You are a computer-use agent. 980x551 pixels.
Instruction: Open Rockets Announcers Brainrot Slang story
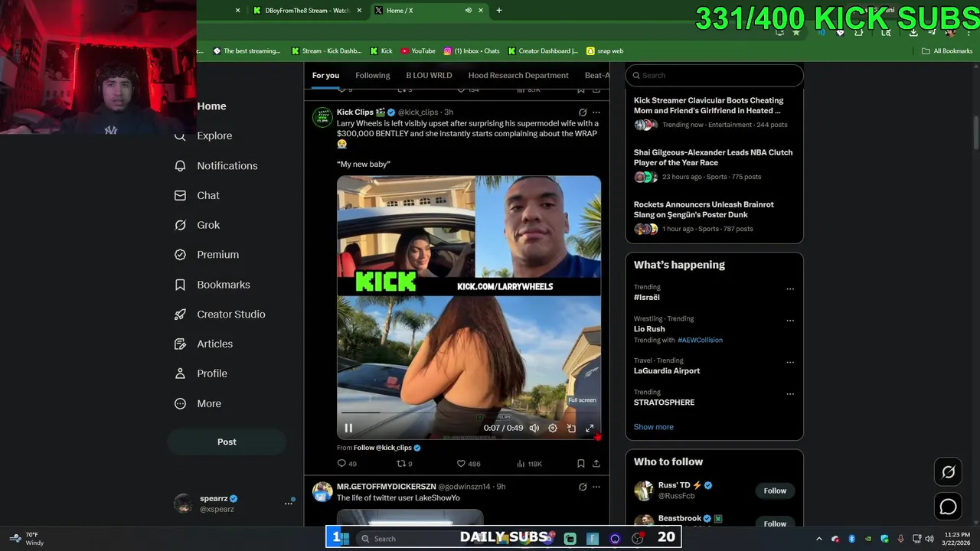(x=714, y=217)
